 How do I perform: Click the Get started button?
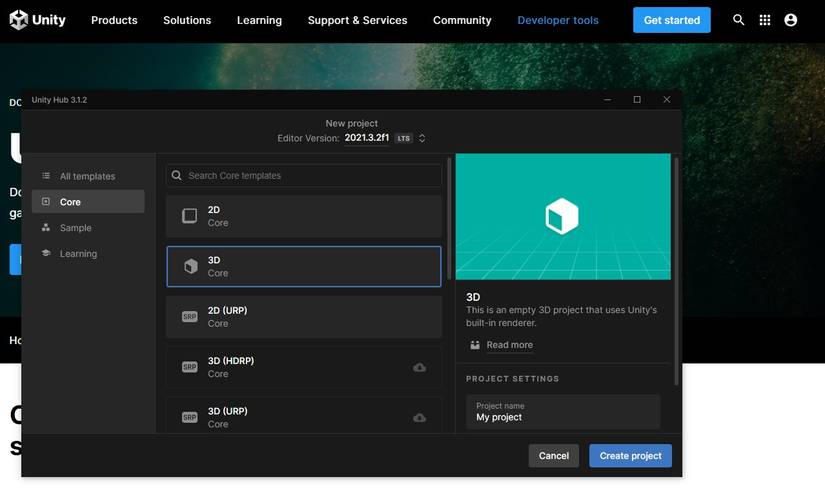671,20
